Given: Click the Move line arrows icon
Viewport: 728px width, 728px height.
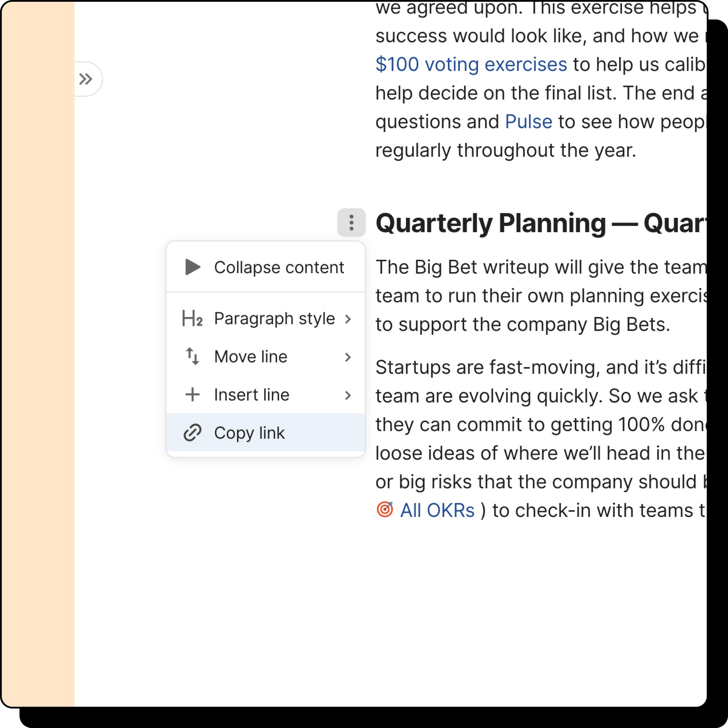Looking at the screenshot, I should point(192,356).
